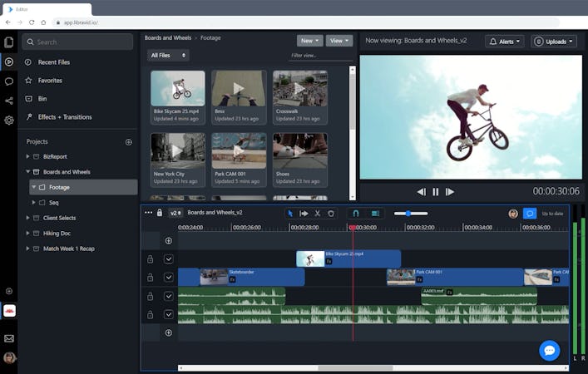Click Boards and Wheels breadcrumb link

point(168,38)
